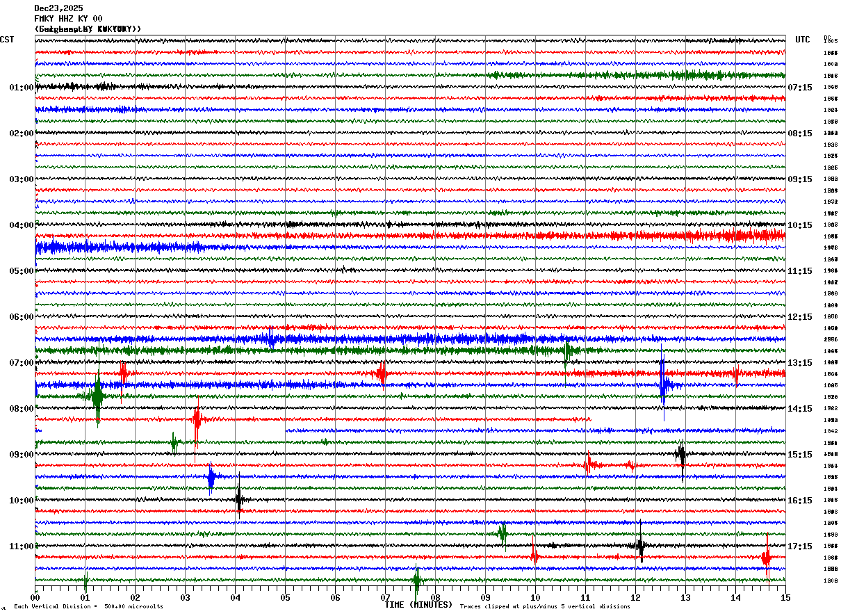The height and width of the screenshot is (616, 841).
Task: Click the 'Traces clipped at plus/minus 5 vertical divisions' note
Action: coord(545,607)
